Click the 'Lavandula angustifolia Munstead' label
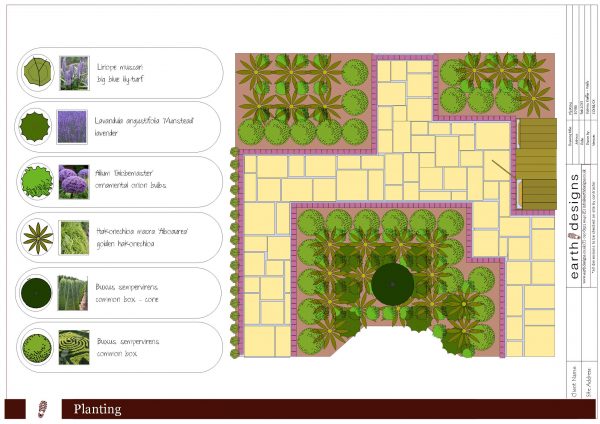The width and height of the screenshot is (600, 424). pyautogui.click(x=144, y=121)
